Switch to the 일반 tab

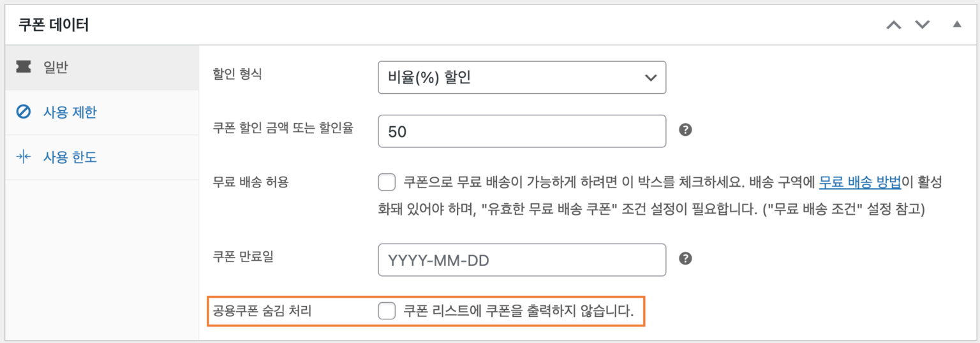click(x=56, y=68)
